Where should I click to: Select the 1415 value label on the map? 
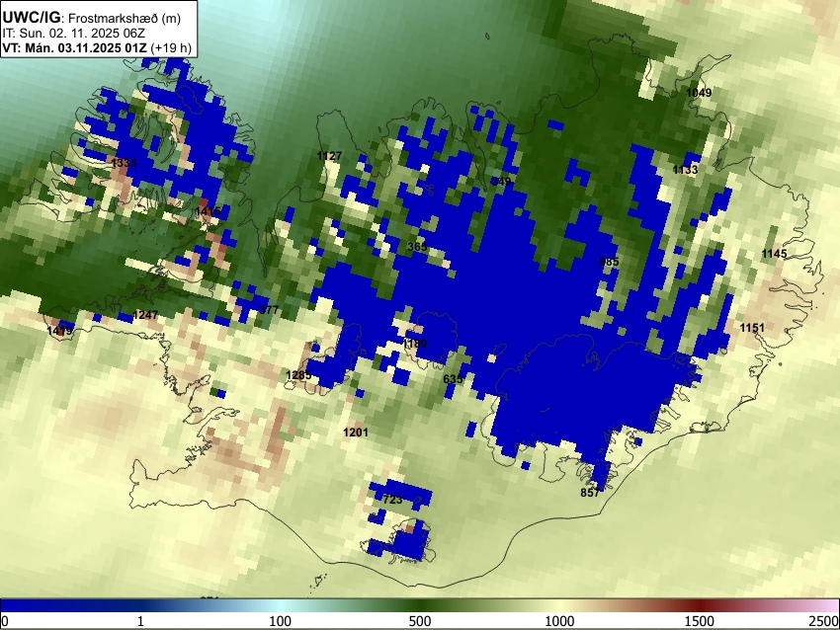coord(208,211)
